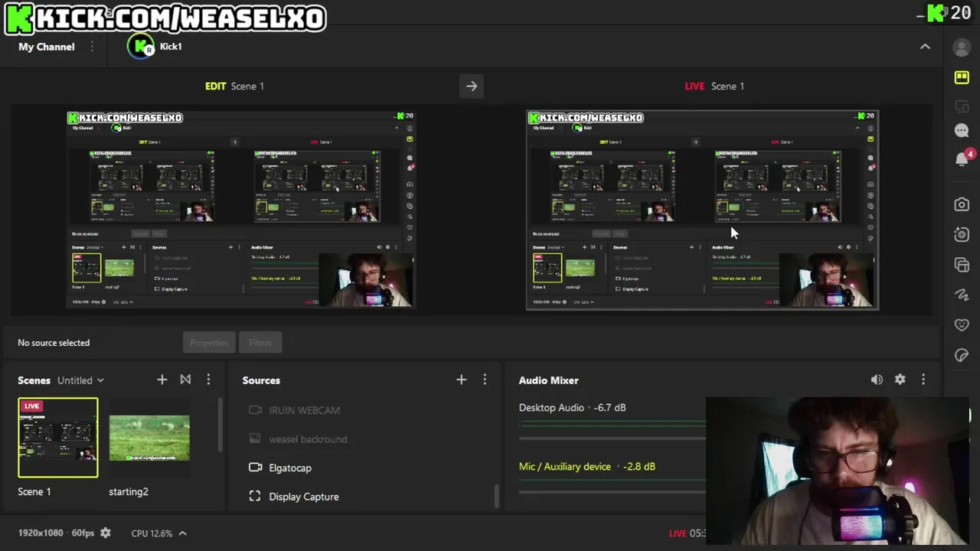Click the disabled Filters button
Viewport: 980px width, 551px height.
click(260, 343)
